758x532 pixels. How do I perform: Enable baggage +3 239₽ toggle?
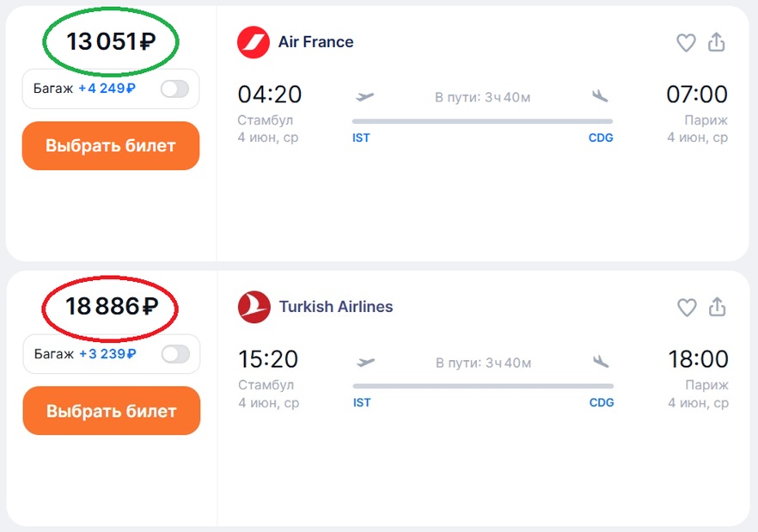(176, 354)
